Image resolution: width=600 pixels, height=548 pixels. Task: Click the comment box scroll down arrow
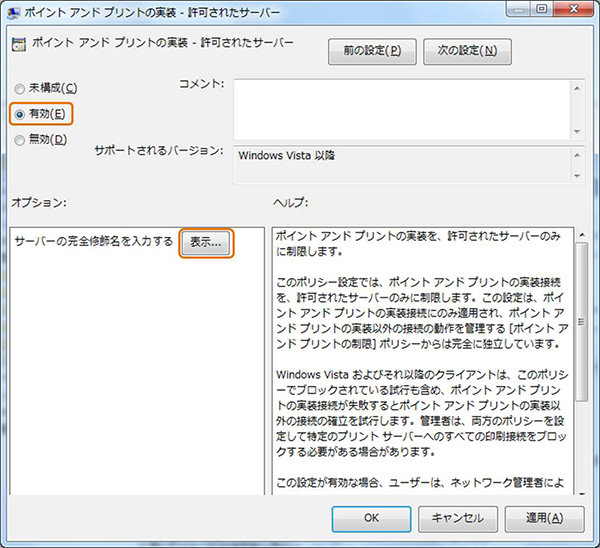point(577,129)
